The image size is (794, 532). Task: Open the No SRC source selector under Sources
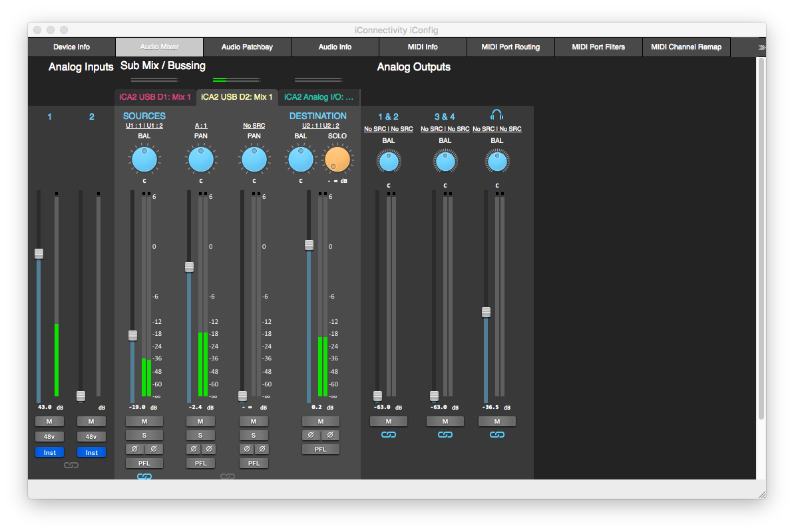point(254,126)
